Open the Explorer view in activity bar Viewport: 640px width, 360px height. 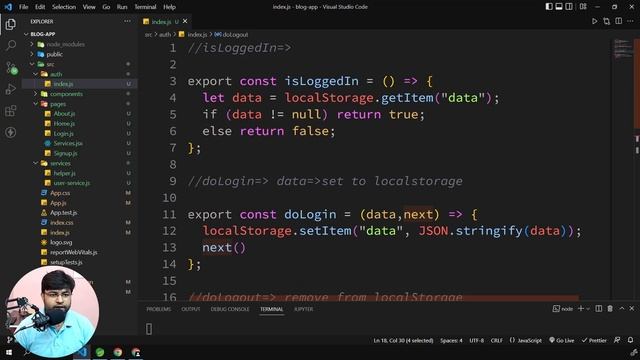[x=11, y=24]
